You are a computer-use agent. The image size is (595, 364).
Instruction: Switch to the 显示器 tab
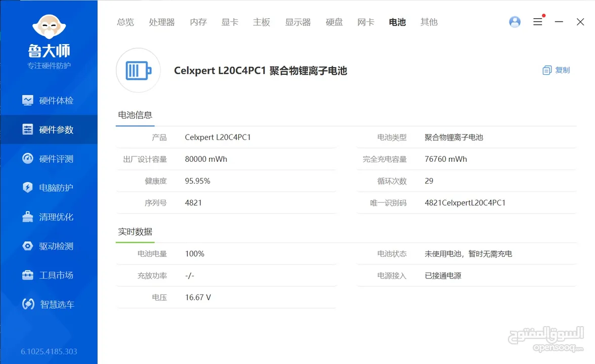tap(298, 22)
